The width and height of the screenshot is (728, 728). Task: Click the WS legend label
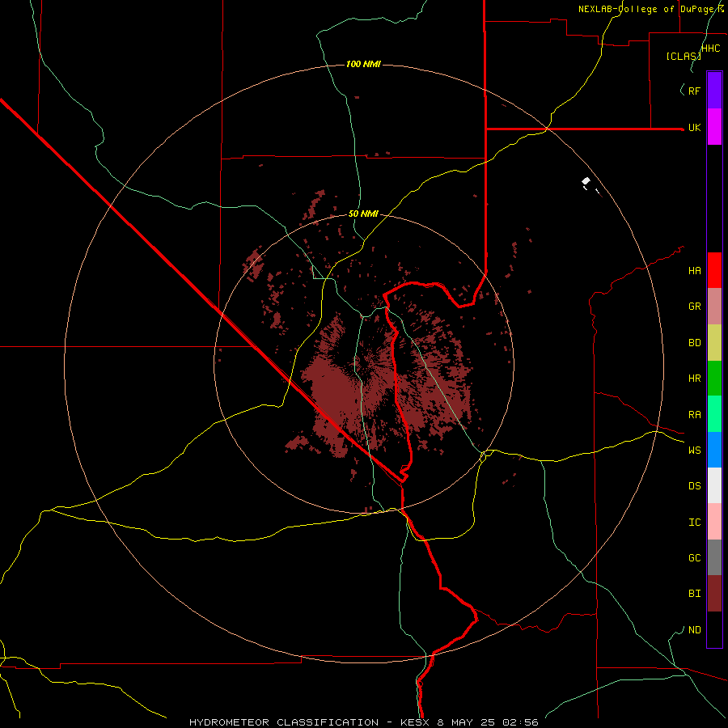pos(695,451)
